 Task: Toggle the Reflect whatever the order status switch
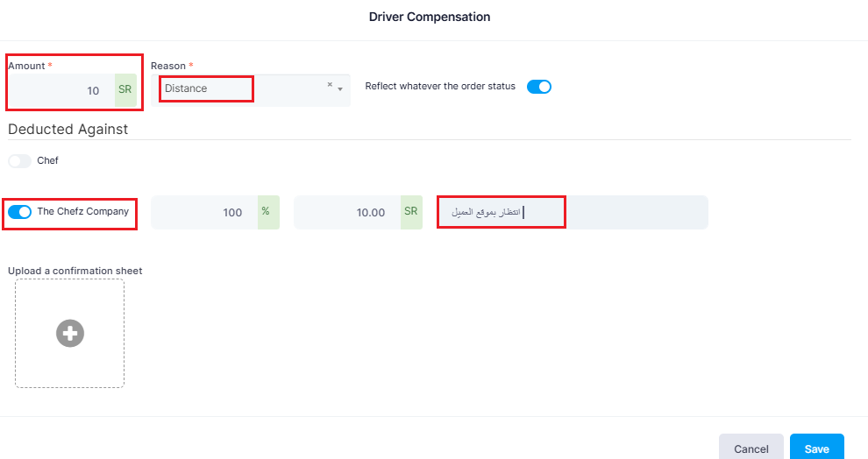point(538,87)
